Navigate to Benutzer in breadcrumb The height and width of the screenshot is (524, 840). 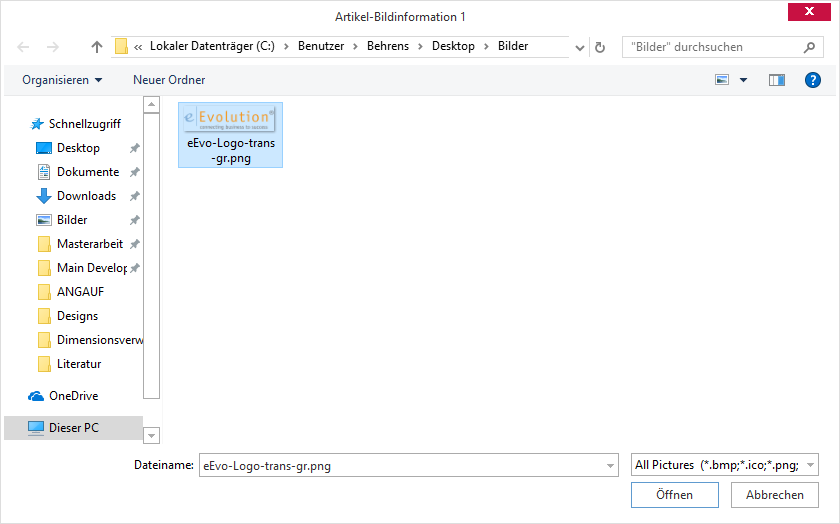(x=321, y=46)
